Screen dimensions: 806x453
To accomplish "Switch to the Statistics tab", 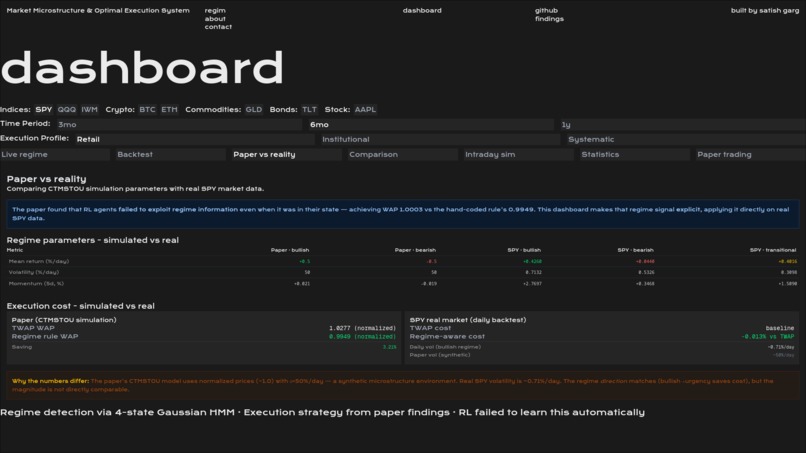I will pyautogui.click(x=634, y=154).
